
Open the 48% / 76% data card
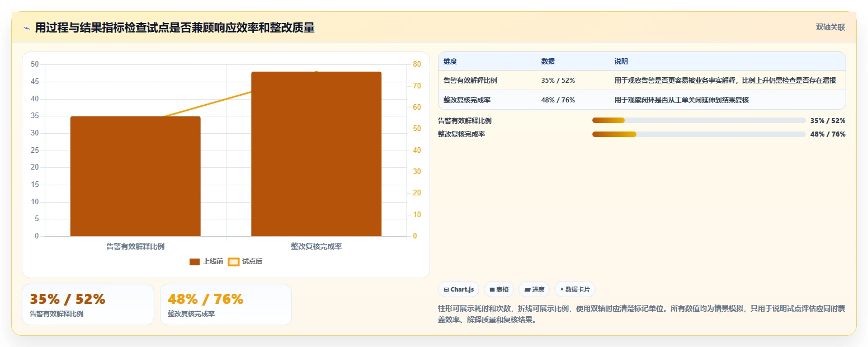(x=226, y=304)
